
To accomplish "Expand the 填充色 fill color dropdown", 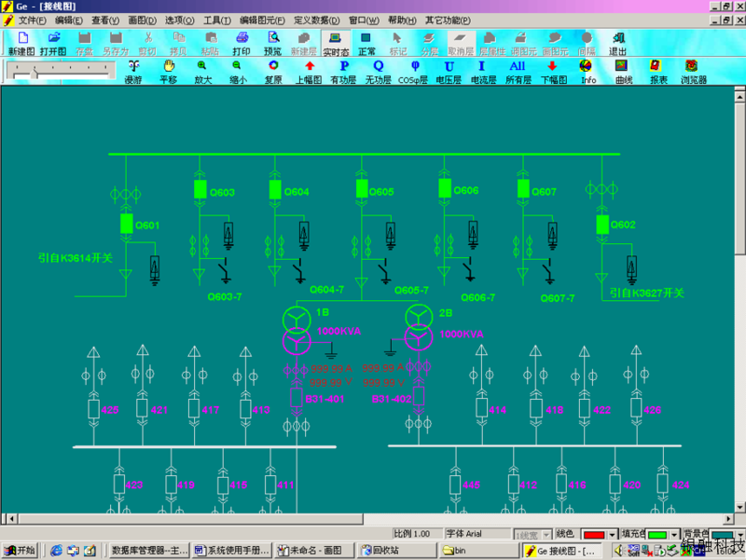I will (673, 536).
